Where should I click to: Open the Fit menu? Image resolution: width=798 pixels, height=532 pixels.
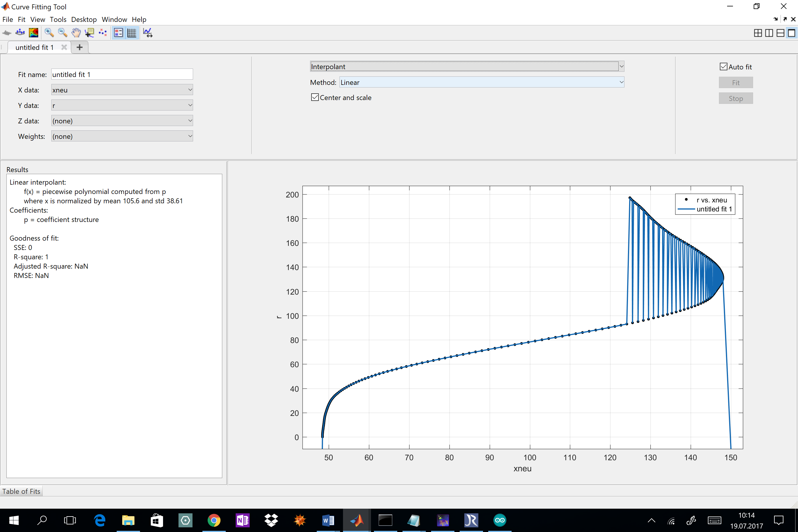[x=21, y=19]
